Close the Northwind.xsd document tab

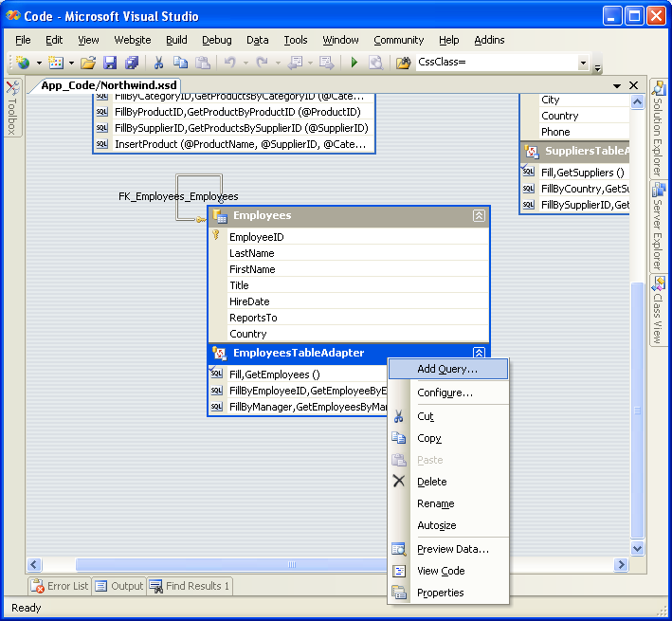[634, 85]
